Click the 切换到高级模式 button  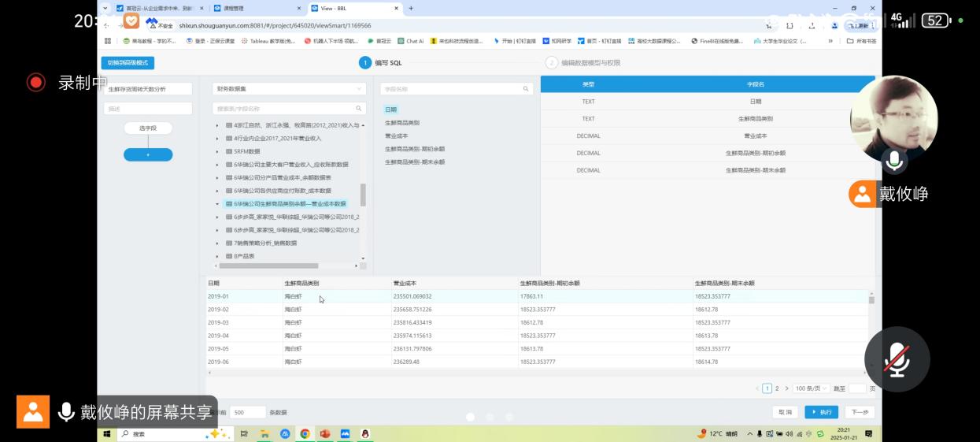(x=128, y=63)
